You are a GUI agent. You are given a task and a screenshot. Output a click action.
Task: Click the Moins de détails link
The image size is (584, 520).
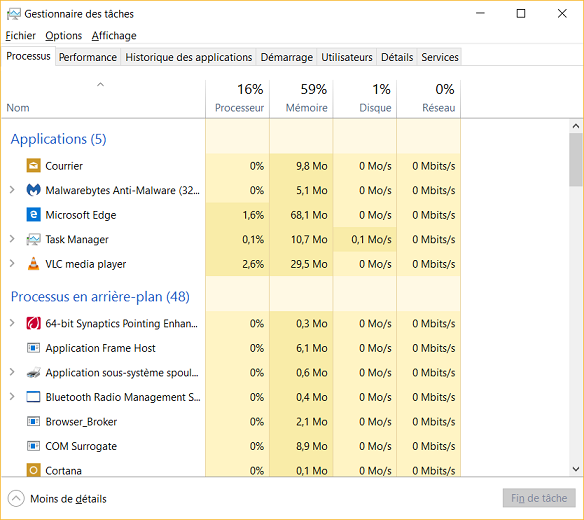pos(68,499)
